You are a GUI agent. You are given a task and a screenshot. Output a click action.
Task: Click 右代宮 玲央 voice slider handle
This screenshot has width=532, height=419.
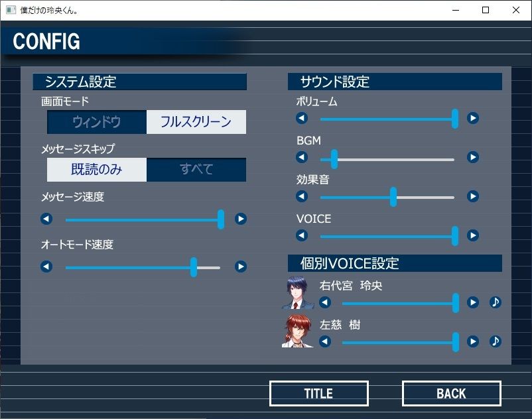456,303
